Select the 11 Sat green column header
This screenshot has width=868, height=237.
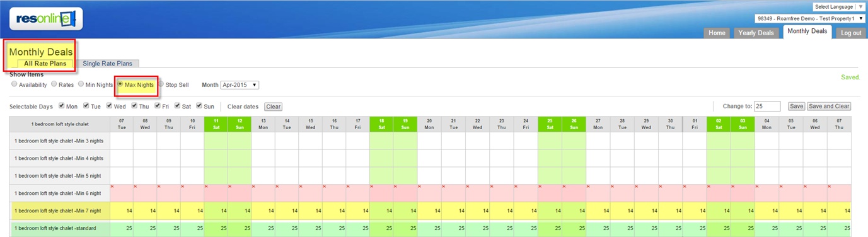click(x=216, y=124)
